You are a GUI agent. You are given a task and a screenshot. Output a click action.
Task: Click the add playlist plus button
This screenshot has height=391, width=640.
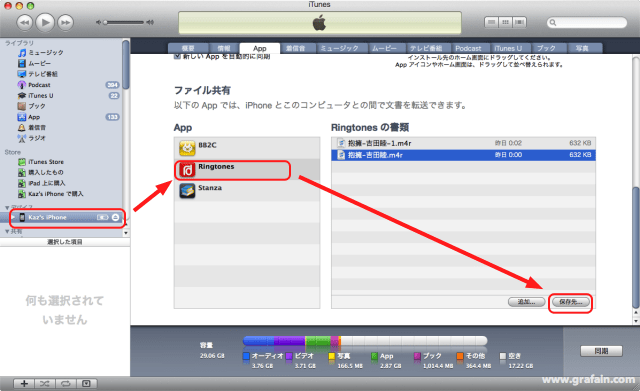pos(24,384)
